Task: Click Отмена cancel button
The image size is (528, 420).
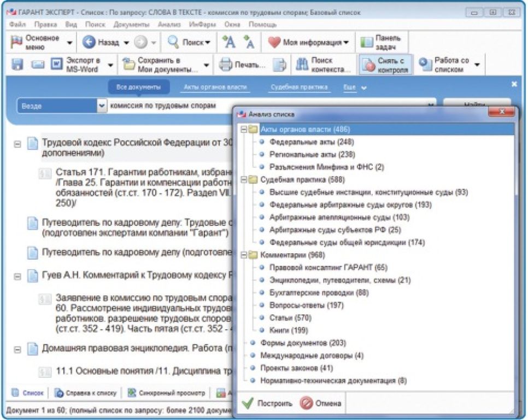Action: [320, 403]
